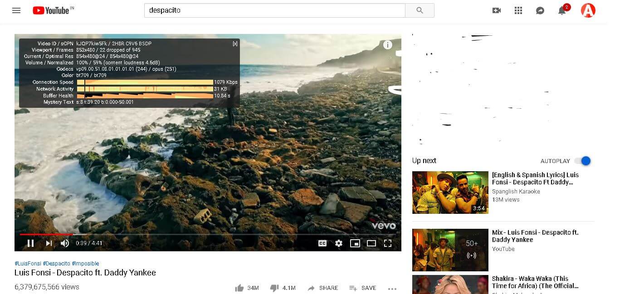This screenshot has height=294, width=644.
Task: Open the account avatar menu
Action: click(x=588, y=10)
